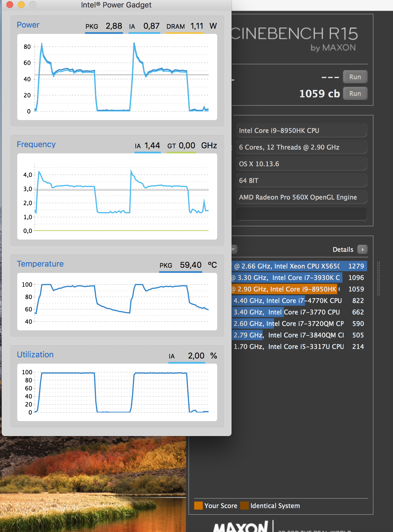Click the Temperature section title

pos(40,264)
